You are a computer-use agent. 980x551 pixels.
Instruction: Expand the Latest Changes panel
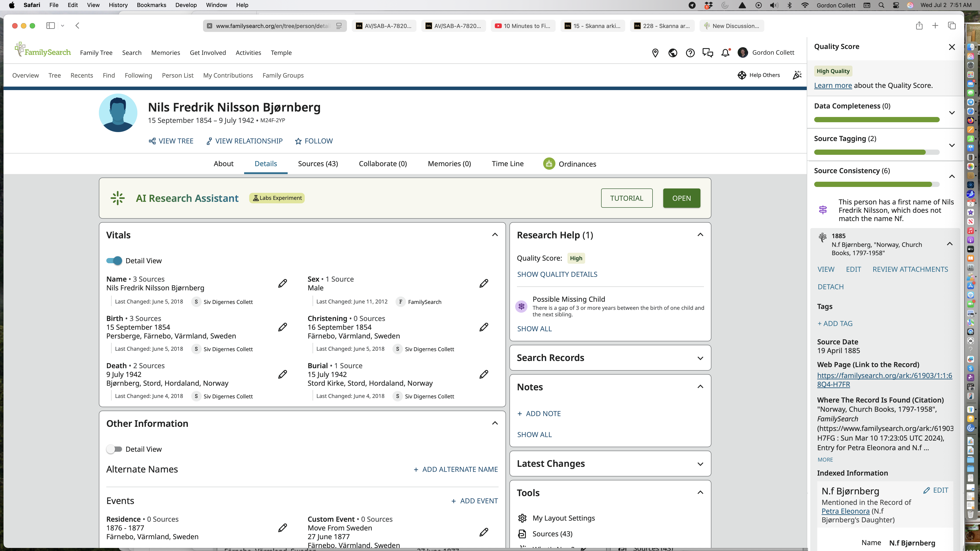coord(700,464)
